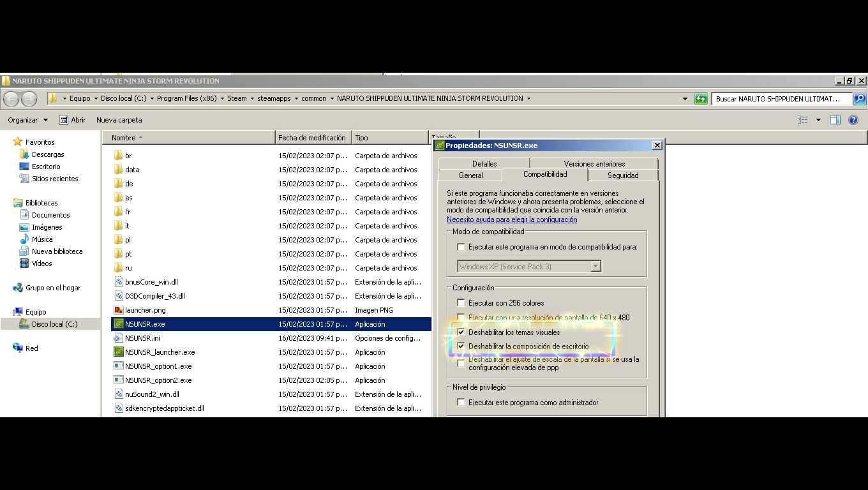Click the data folder icon in the file list
868x490 pixels.
pyautogui.click(x=118, y=170)
